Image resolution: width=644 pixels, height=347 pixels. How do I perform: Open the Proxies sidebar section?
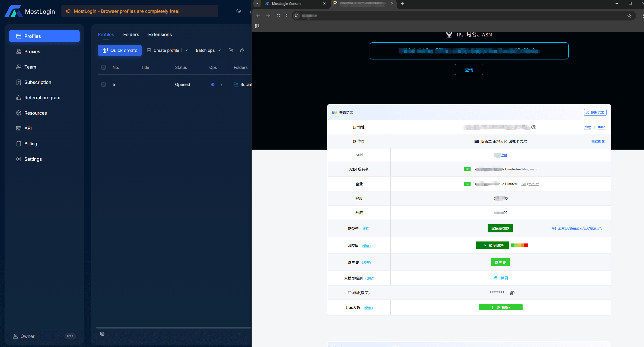tap(44, 51)
